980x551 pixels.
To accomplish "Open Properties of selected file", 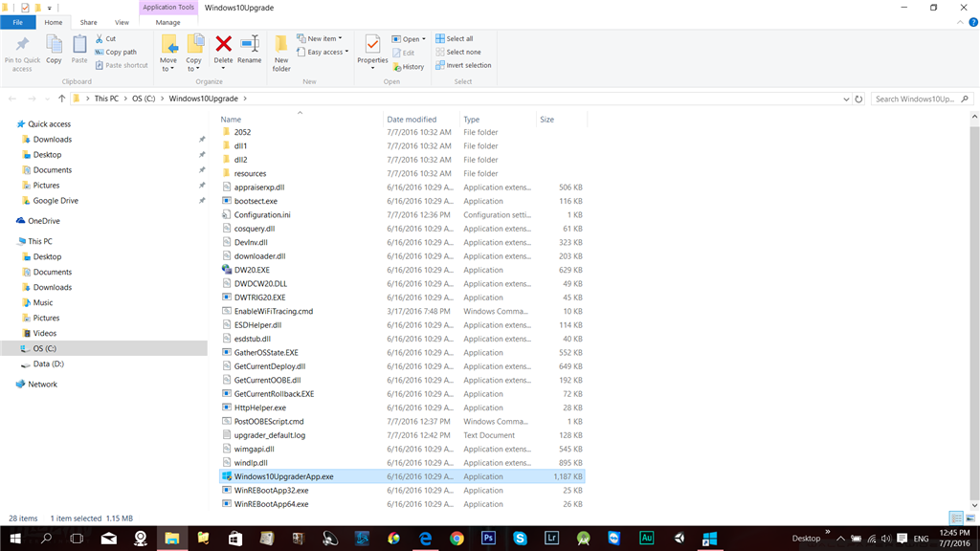I will pyautogui.click(x=372, y=50).
